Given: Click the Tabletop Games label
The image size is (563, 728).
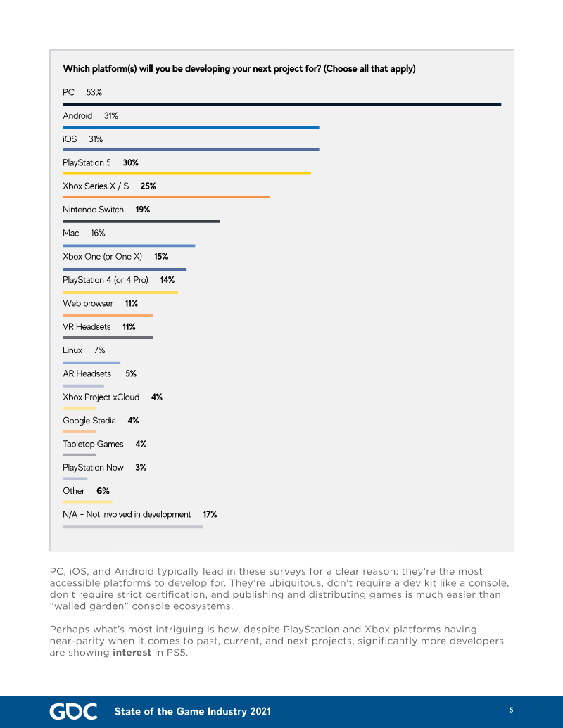Looking at the screenshot, I should point(94,444).
